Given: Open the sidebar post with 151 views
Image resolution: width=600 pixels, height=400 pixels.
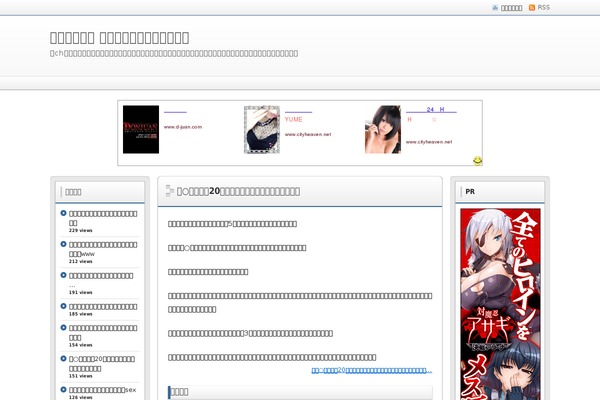Looking at the screenshot, I should [x=102, y=364].
